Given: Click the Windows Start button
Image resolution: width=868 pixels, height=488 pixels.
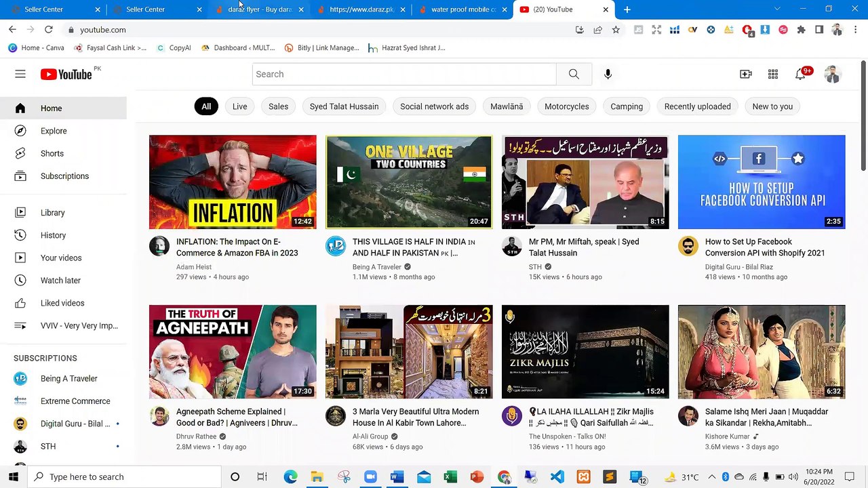Looking at the screenshot, I should coord(14,476).
